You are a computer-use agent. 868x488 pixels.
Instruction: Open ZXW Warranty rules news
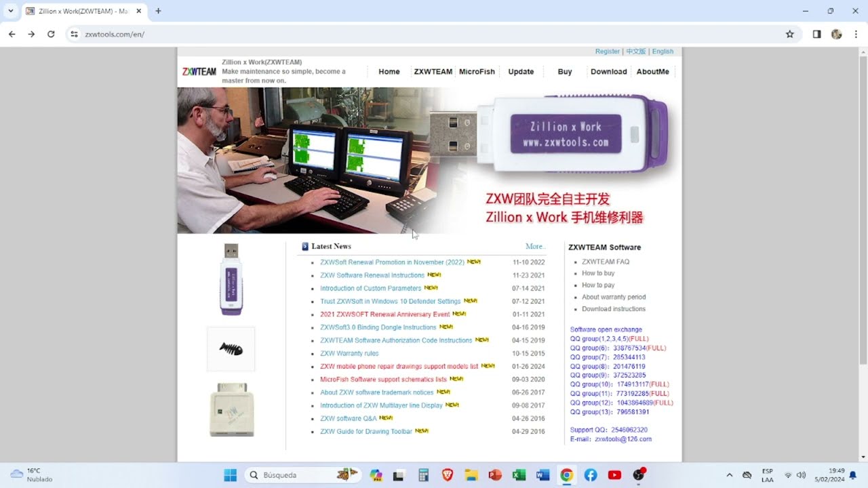349,353
